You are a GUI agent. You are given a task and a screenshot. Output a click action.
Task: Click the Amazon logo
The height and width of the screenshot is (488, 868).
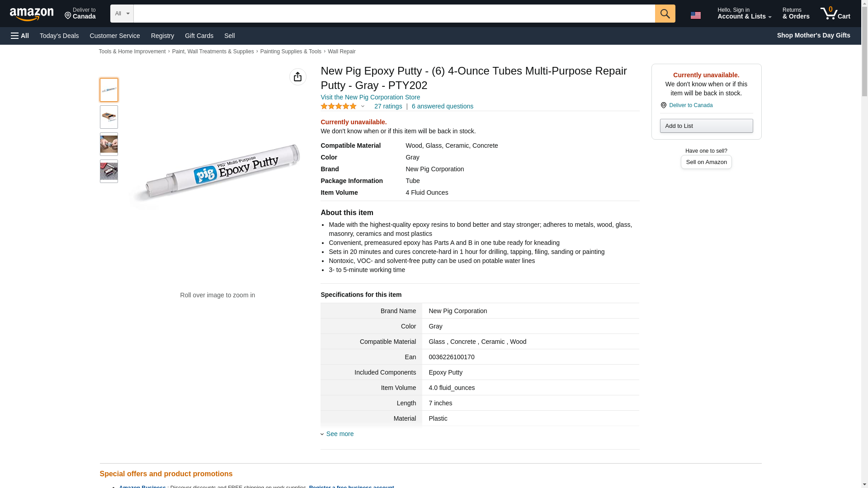click(x=32, y=14)
